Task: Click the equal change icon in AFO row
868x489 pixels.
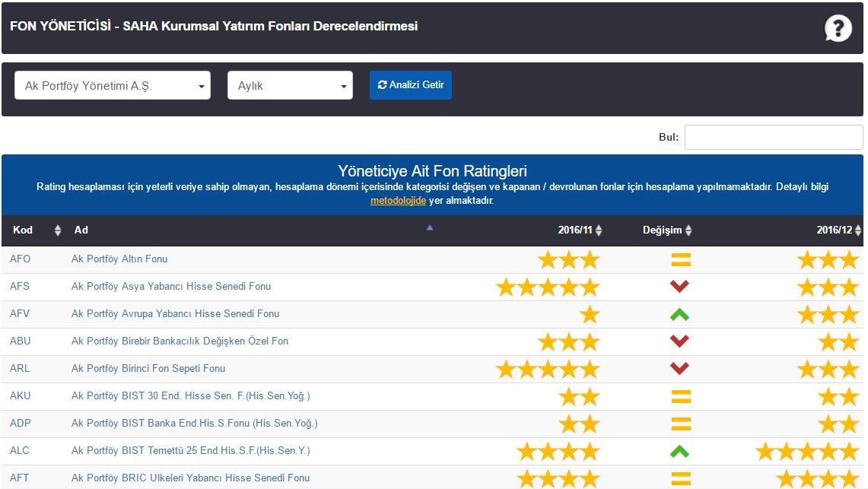Action: tap(681, 259)
